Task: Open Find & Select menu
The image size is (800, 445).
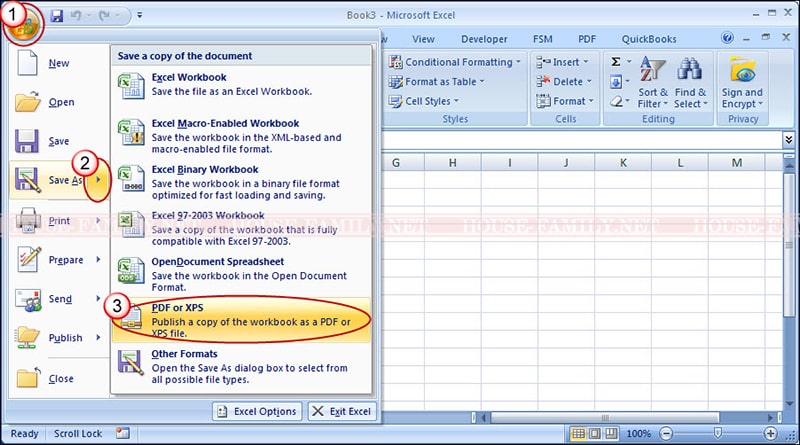Action: pyautogui.click(x=690, y=83)
